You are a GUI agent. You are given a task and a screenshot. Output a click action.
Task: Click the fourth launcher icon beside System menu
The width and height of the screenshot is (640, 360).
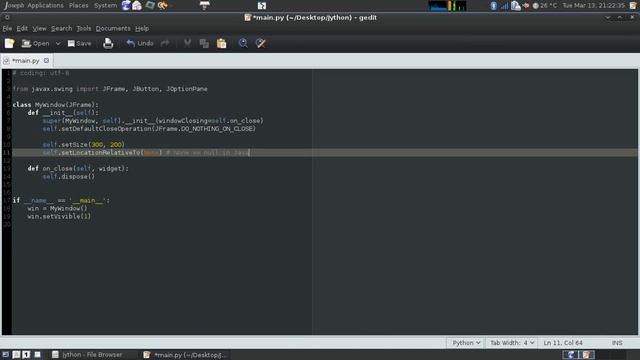coord(163,5)
